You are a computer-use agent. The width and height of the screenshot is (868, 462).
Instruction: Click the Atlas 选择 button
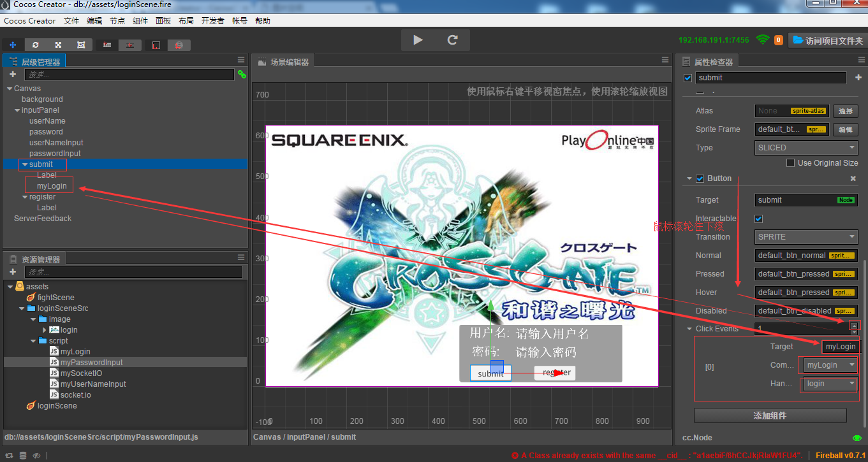click(x=846, y=111)
